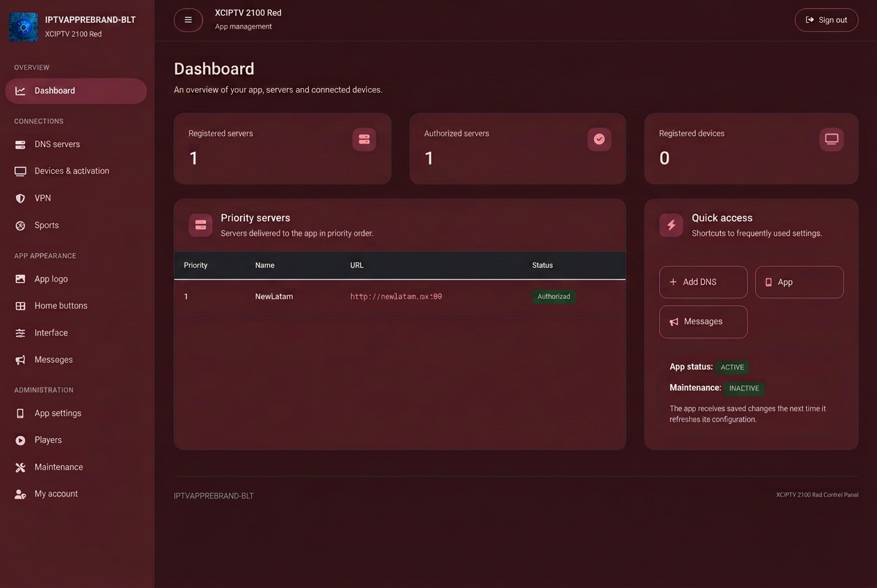877x588 pixels.
Task: Click the VPN shield icon
Action: [x=21, y=198]
